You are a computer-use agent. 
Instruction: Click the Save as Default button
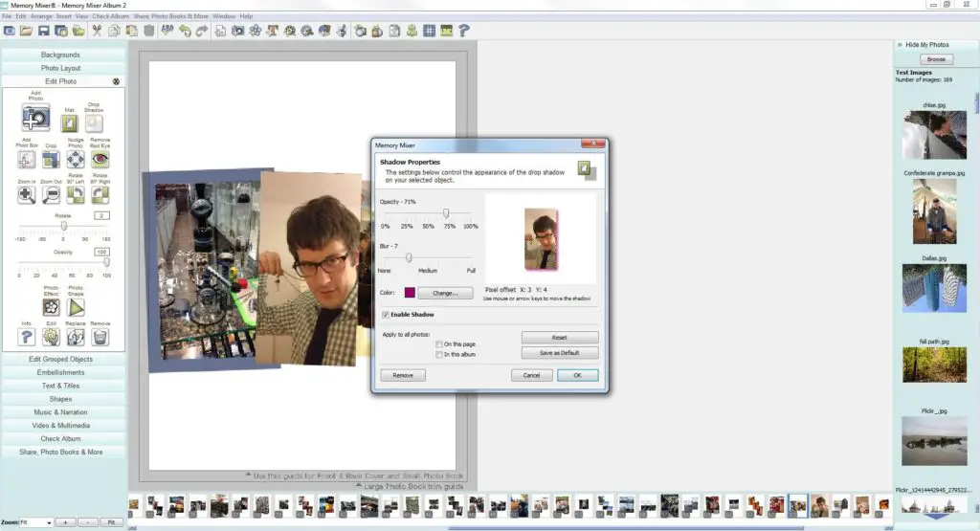coord(559,353)
